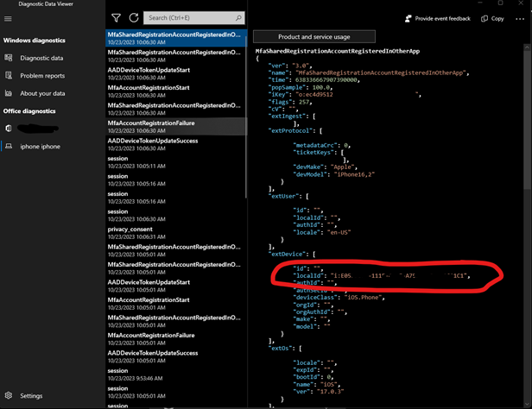Select the MfaAccountRegistrationStart event at 10:06:30 AM
532x409 pixels.
tap(174, 91)
